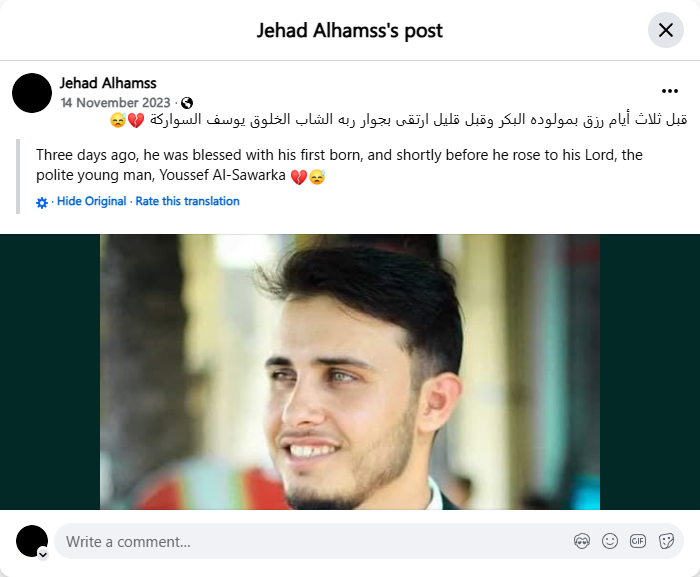
Task: Click Hide Original link
Action: 92,201
